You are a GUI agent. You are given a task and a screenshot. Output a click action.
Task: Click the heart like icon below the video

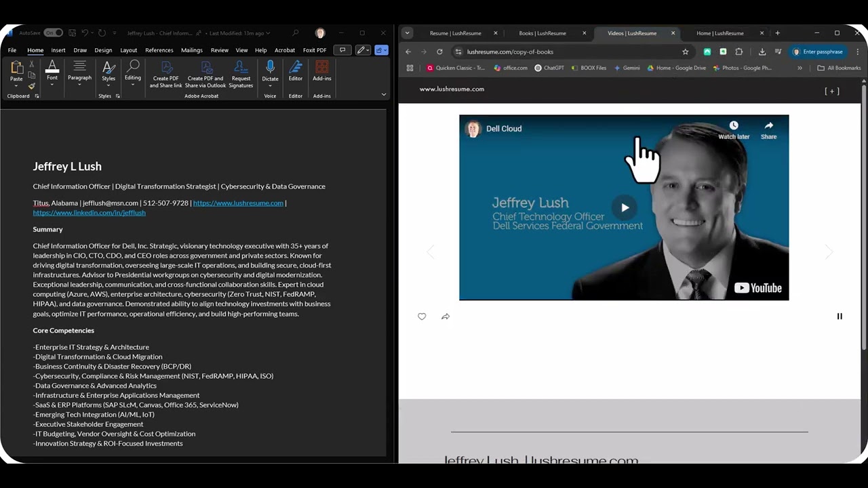tap(422, 317)
